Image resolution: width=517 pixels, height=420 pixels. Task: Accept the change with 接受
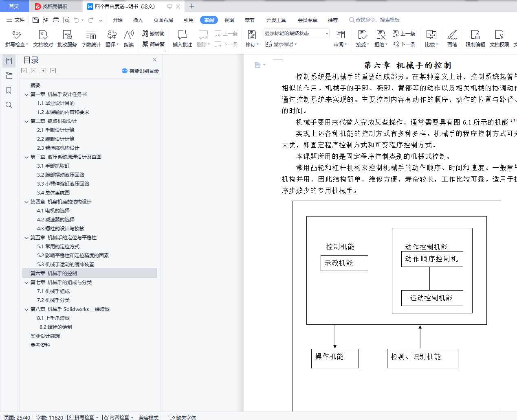tap(363, 39)
